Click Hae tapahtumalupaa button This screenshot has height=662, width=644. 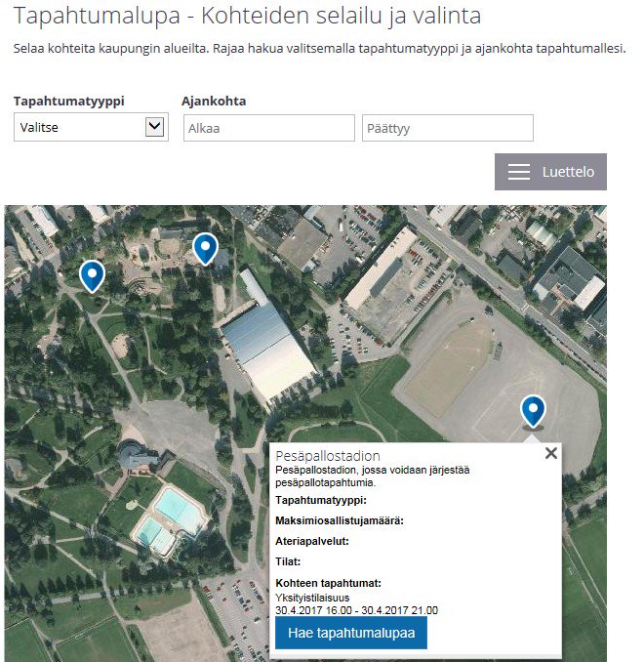351,633
